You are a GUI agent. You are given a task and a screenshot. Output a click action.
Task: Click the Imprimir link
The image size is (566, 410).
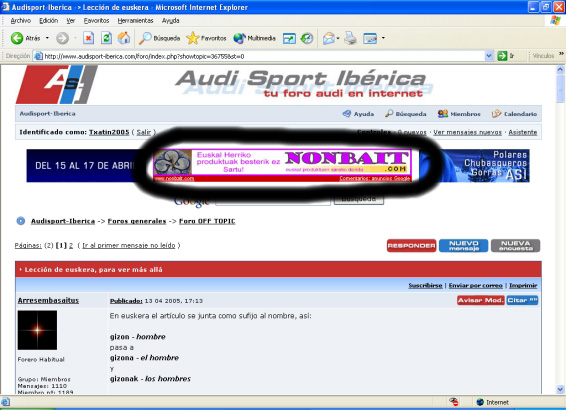click(x=523, y=285)
